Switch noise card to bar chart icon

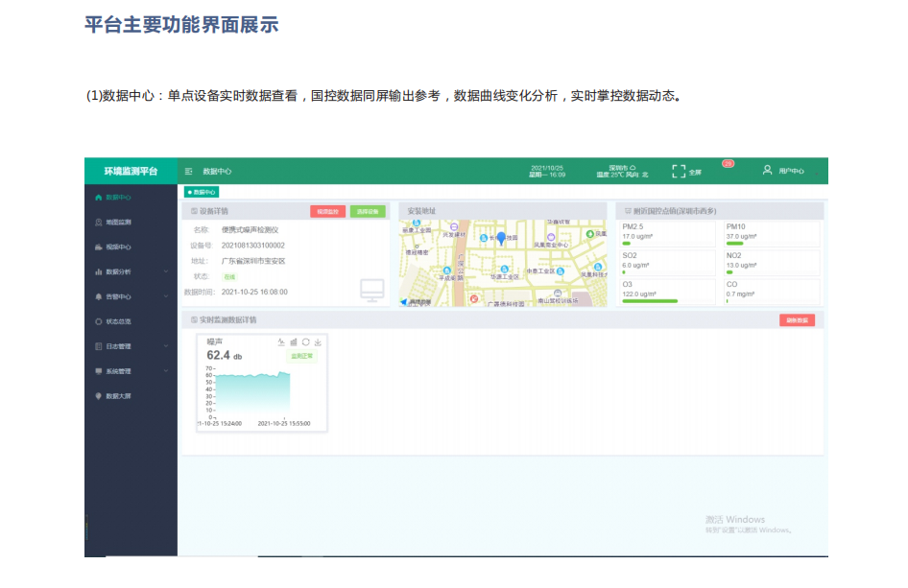pyautogui.click(x=294, y=342)
